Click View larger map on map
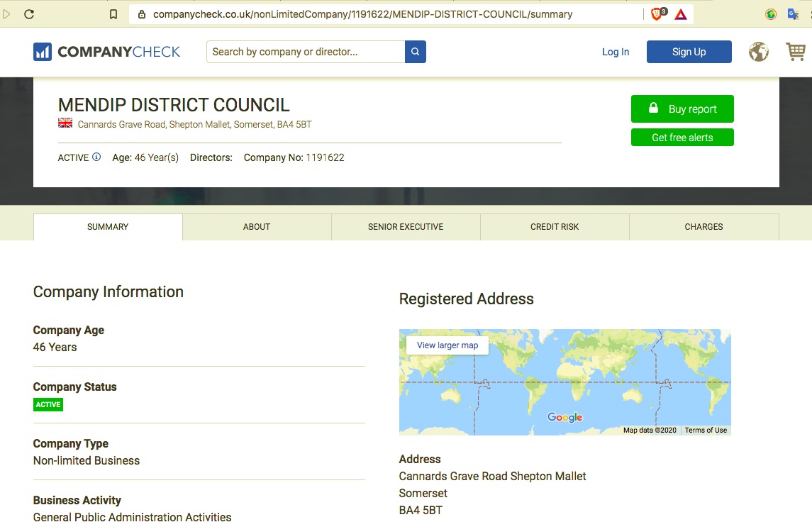The image size is (812, 522). click(447, 345)
